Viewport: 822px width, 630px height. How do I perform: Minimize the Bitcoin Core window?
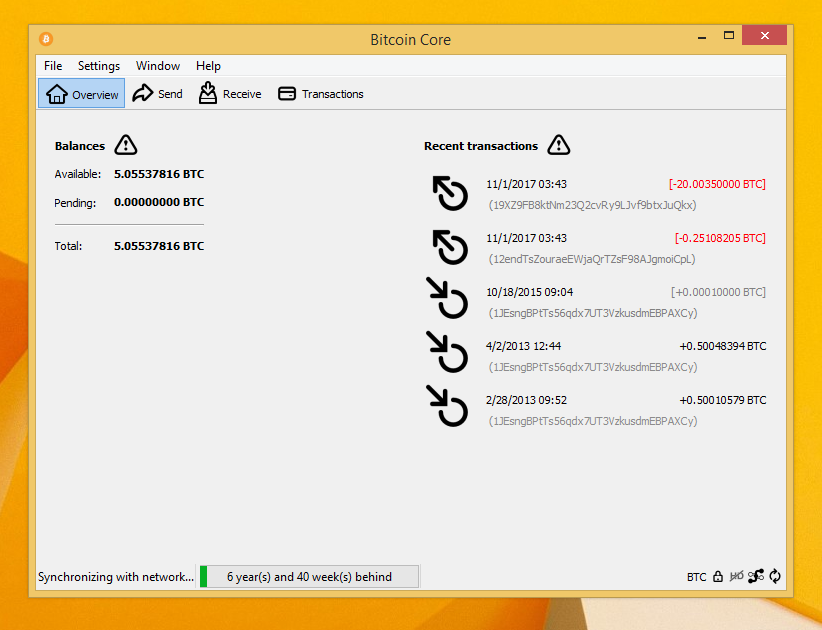(702, 36)
